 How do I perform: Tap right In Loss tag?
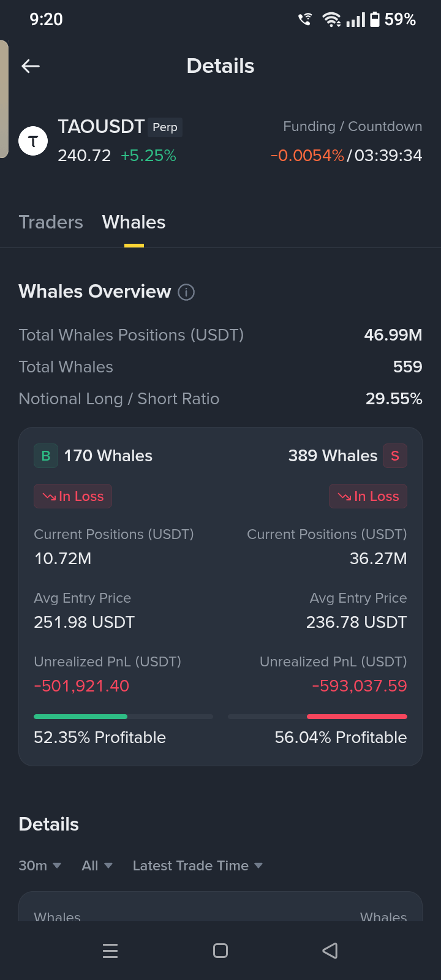368,496
